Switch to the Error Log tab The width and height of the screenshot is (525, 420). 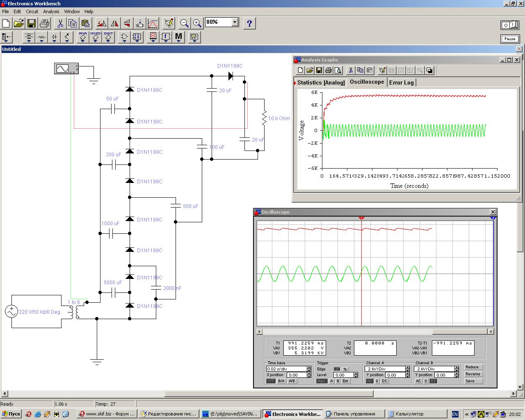[x=401, y=82]
